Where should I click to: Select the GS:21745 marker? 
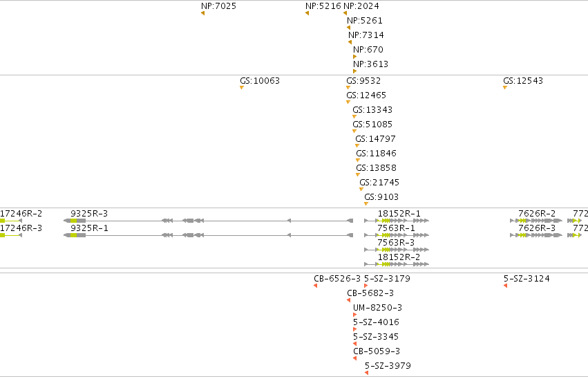361,190
